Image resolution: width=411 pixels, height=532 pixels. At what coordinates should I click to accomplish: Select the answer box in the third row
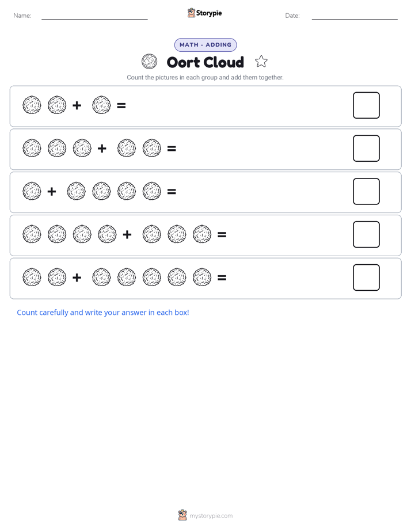point(366,191)
